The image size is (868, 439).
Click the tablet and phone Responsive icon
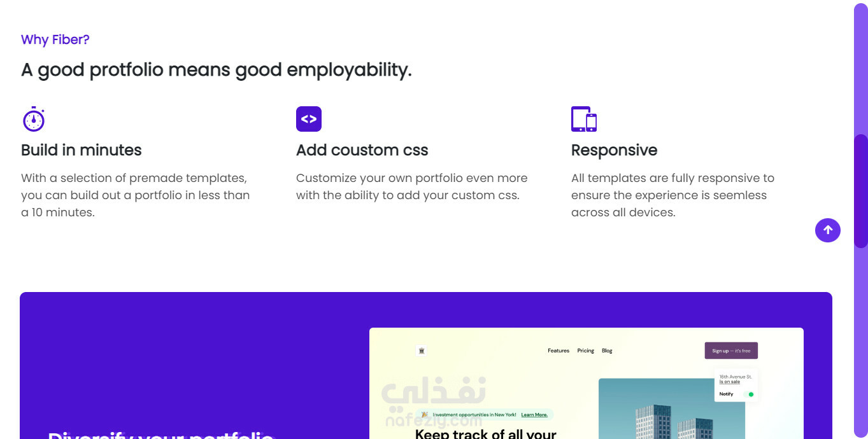pyautogui.click(x=584, y=119)
